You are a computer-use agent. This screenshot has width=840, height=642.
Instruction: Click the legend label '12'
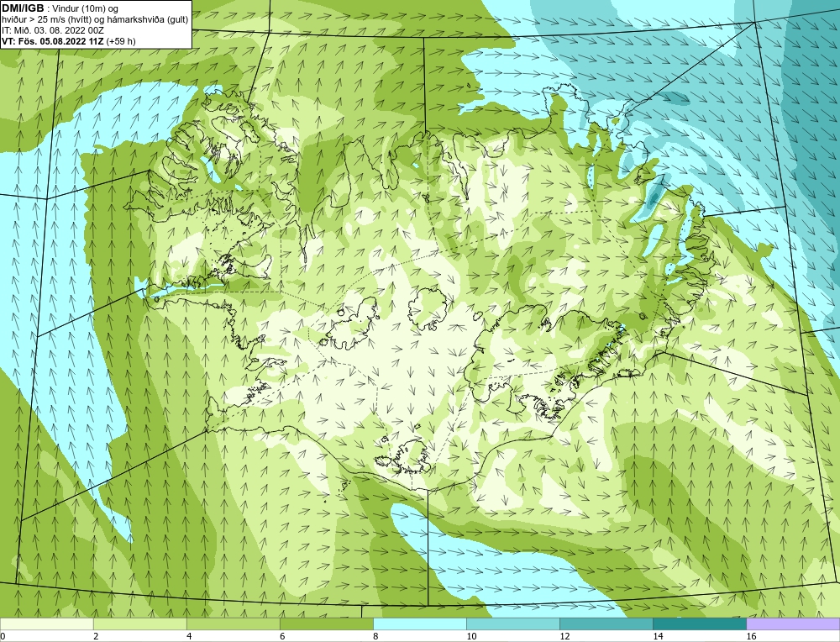click(564, 637)
